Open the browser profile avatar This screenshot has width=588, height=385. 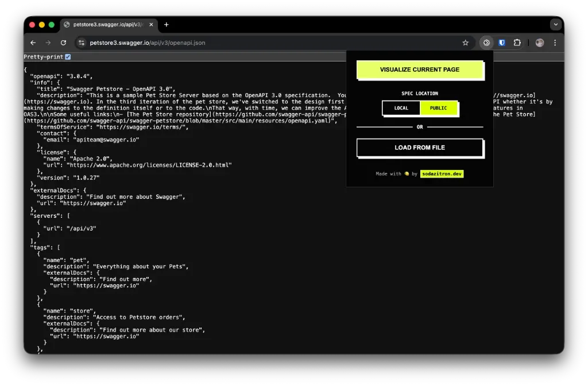click(x=539, y=43)
